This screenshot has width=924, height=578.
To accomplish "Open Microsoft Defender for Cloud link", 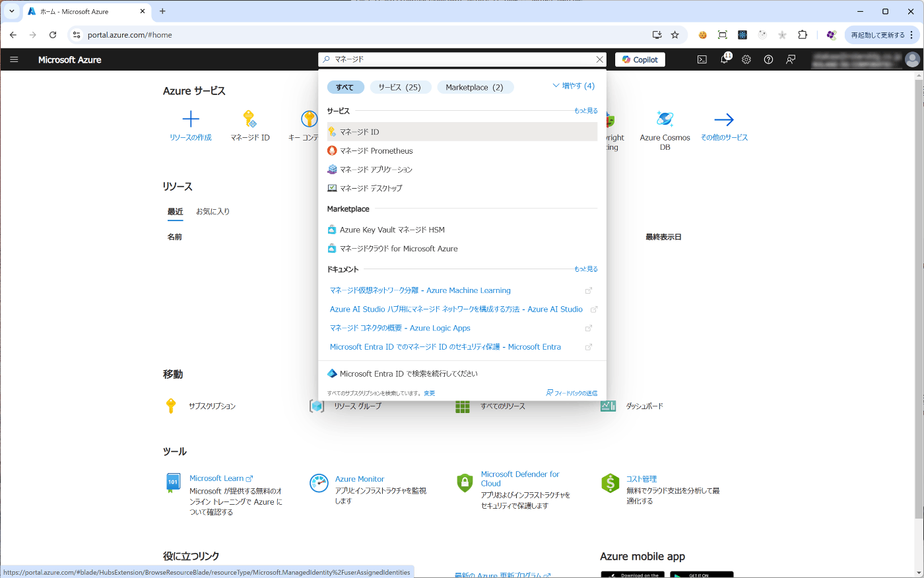I will pyautogui.click(x=520, y=478).
